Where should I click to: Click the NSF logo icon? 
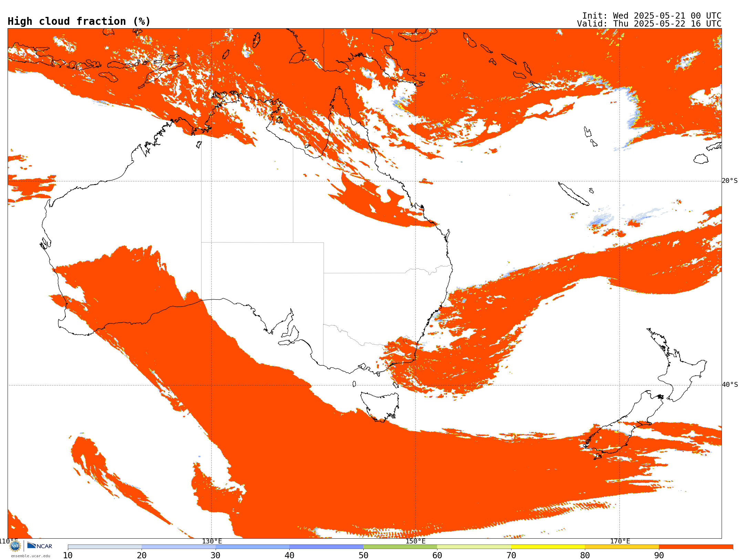[x=15, y=546]
